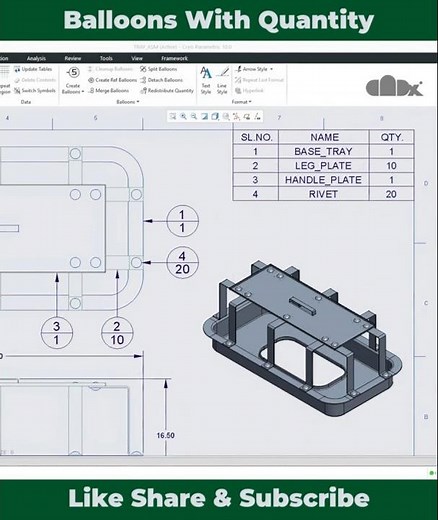This screenshot has height=520, width=438.
Task: Click Display Style cube icon
Action: point(215,116)
